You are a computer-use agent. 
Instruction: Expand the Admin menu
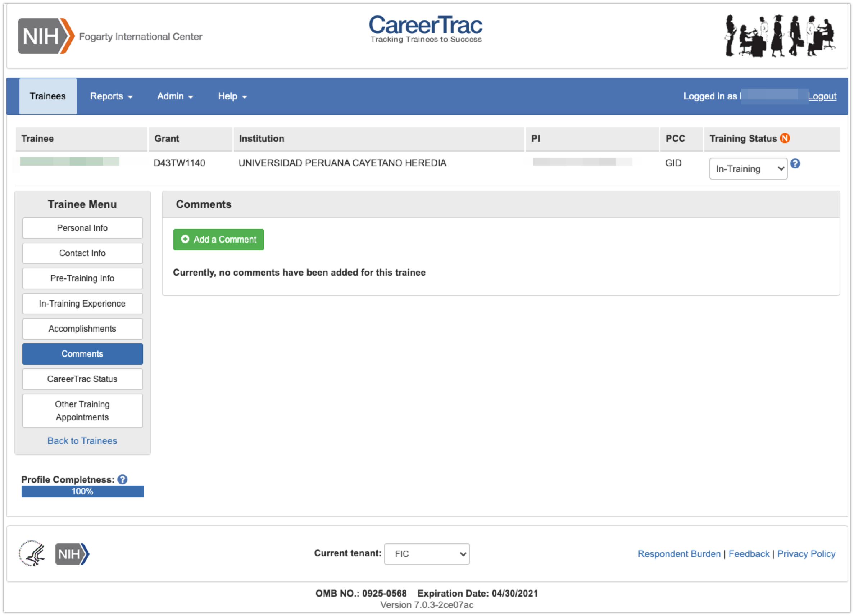pyautogui.click(x=175, y=96)
